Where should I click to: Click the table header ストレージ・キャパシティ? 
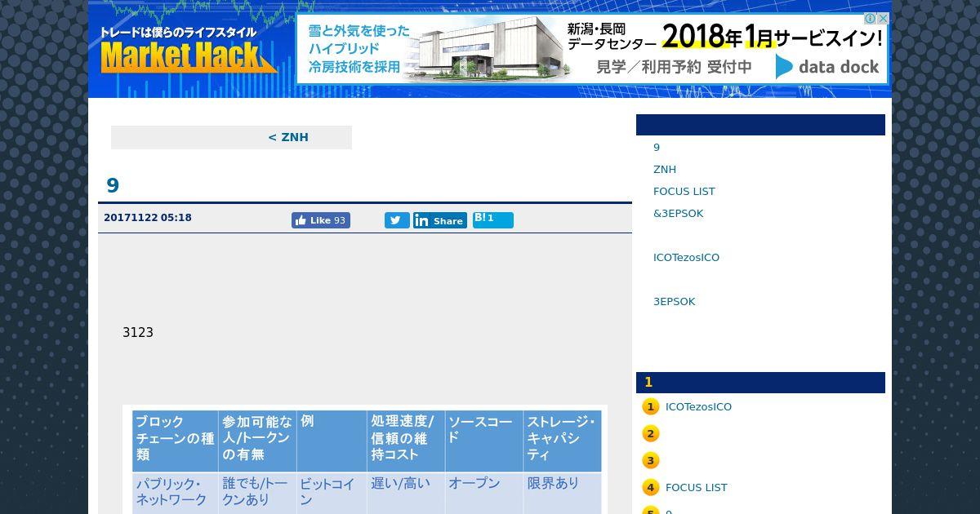(563, 441)
